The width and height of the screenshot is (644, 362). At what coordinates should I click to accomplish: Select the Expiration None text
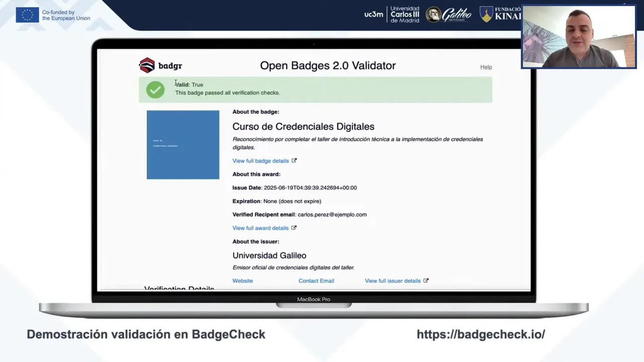277,201
